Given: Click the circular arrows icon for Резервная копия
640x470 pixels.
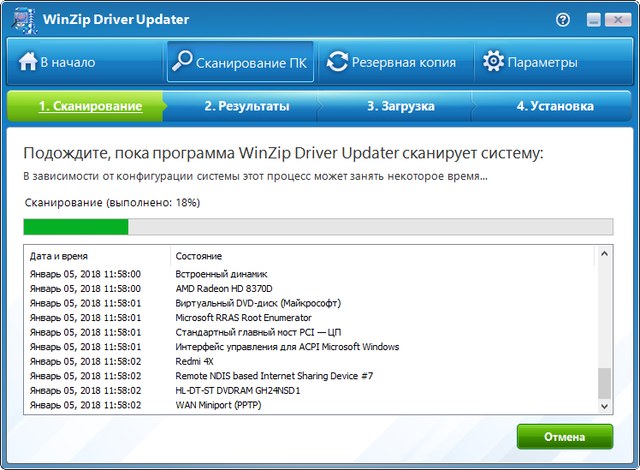Looking at the screenshot, I should pos(337,62).
